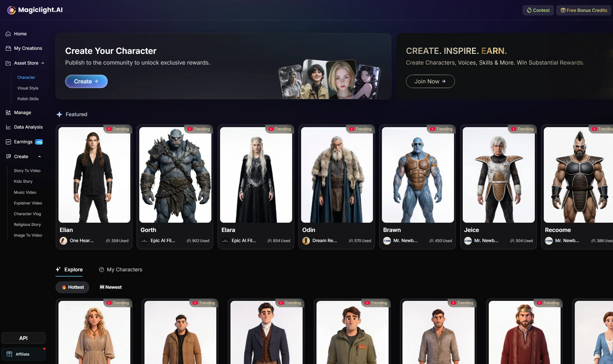Open the Elian character card
This screenshot has width=613, height=364.
(94, 187)
